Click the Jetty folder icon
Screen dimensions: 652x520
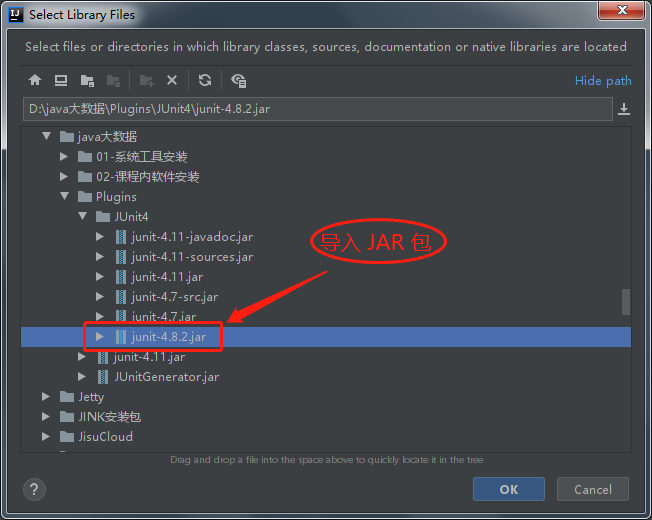coord(67,397)
